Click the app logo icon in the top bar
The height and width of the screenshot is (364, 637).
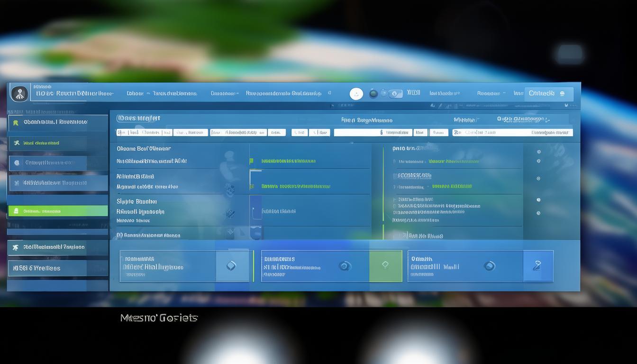[x=19, y=93]
